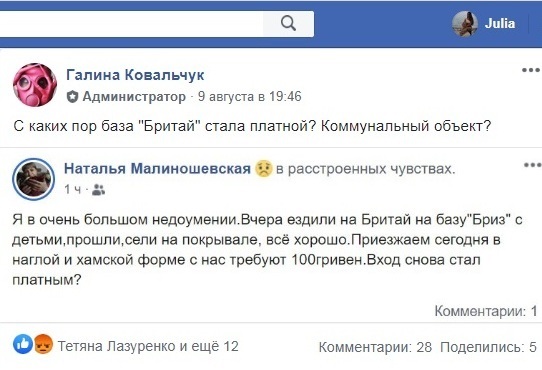Show the shared post's Комментарии: 1

click(486, 311)
